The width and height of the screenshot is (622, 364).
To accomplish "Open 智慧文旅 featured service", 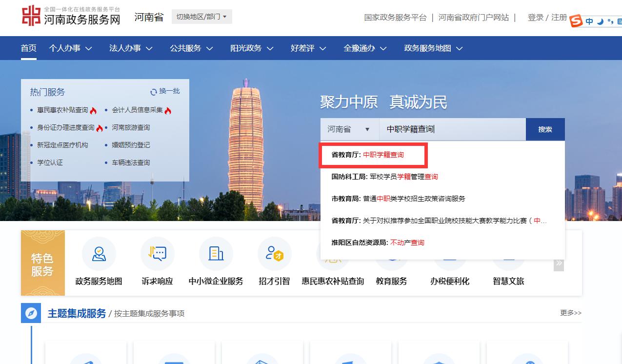I will click(x=509, y=281).
